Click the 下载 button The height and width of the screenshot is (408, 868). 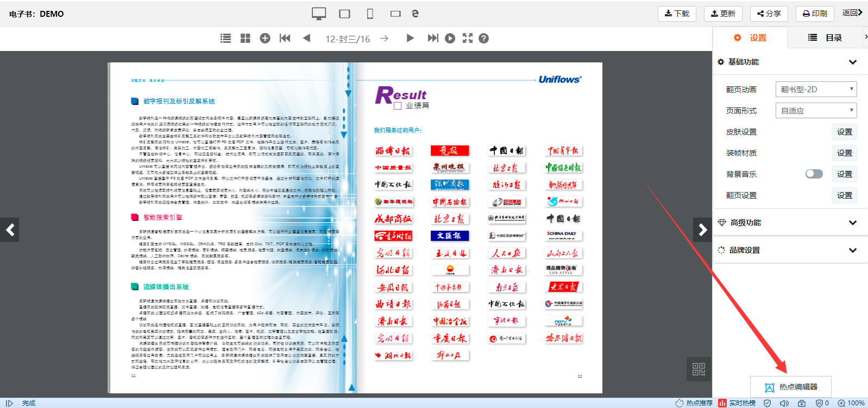point(677,14)
